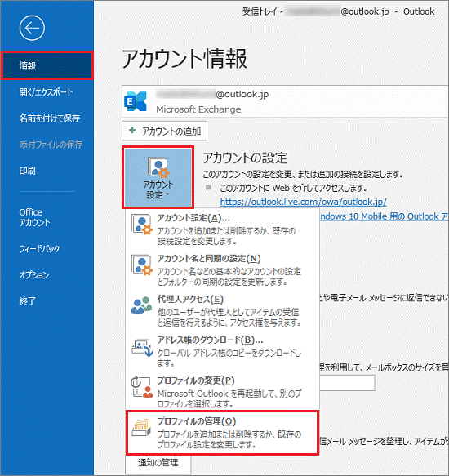Click the アカウントの設定 section heading

coord(245,158)
